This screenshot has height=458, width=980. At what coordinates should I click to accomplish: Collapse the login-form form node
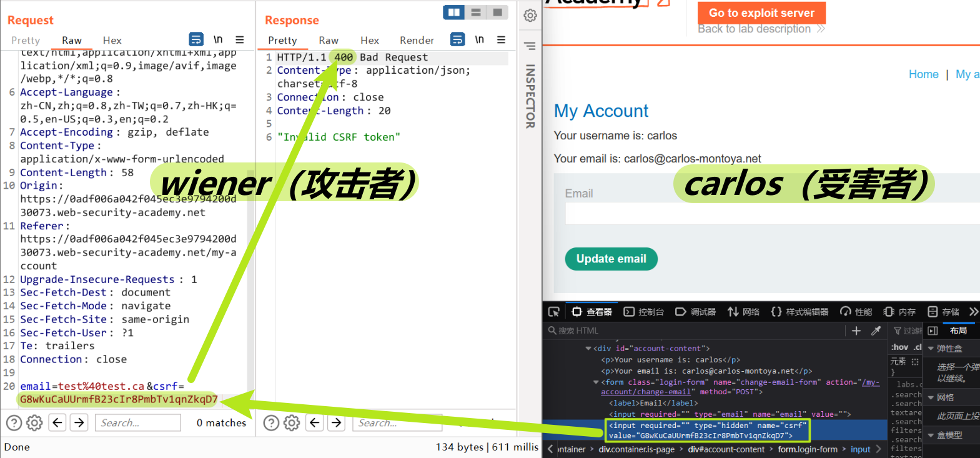(596, 382)
